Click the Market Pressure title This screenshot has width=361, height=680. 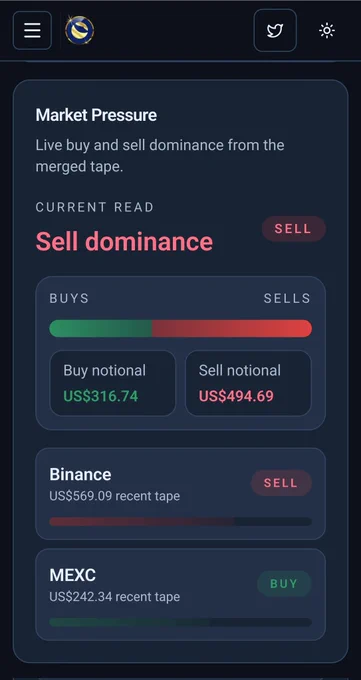(x=96, y=115)
